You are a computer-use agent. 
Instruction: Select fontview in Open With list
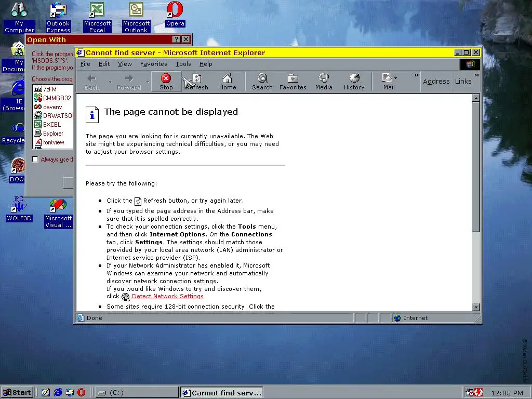[x=53, y=142]
